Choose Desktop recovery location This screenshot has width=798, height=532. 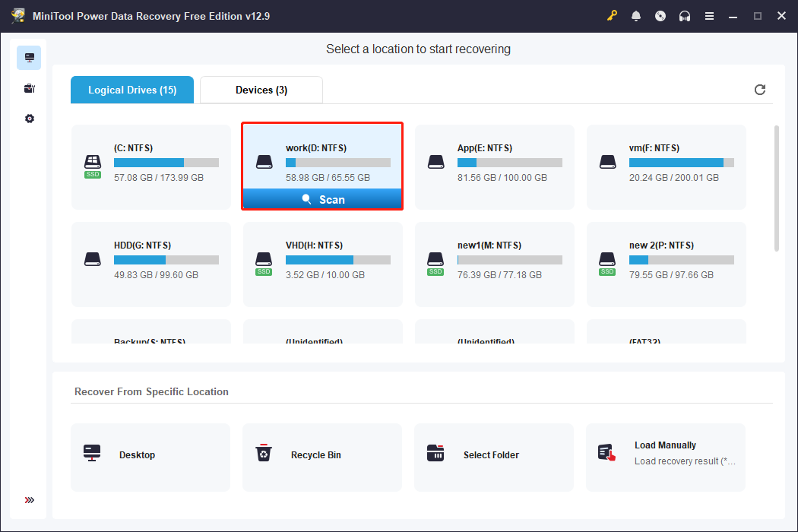tap(150, 458)
